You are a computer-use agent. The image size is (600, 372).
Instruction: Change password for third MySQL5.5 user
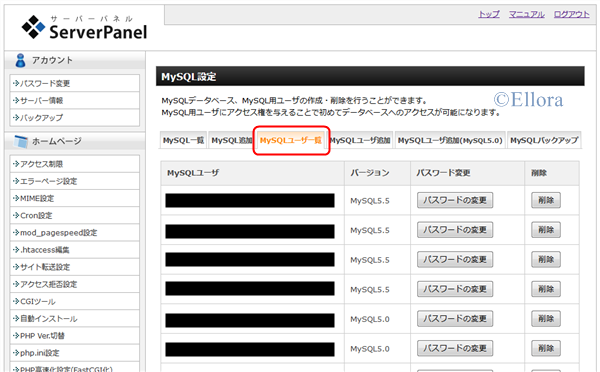pos(455,259)
